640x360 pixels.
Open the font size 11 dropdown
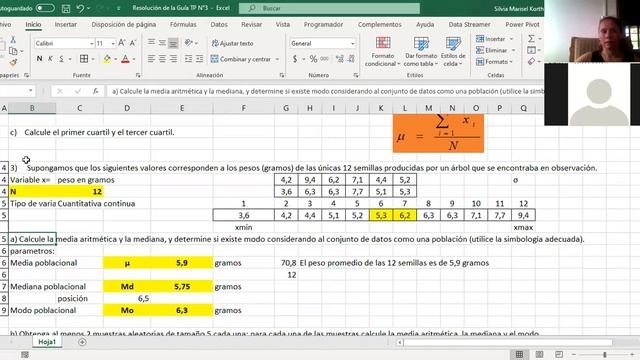click(x=113, y=43)
